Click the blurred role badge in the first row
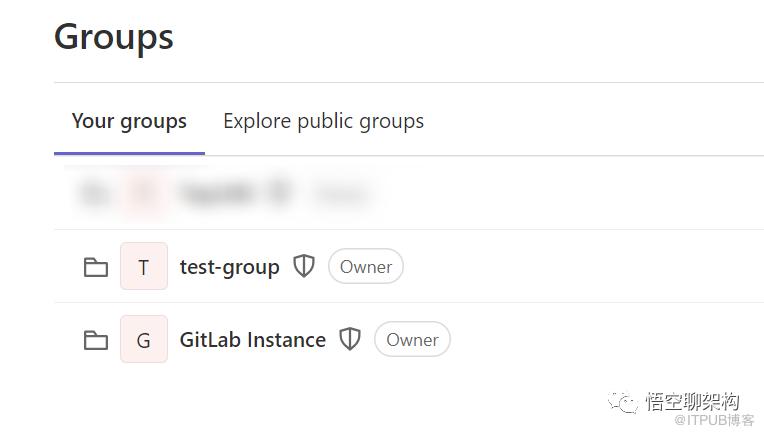The image size is (764, 435). 340,193
